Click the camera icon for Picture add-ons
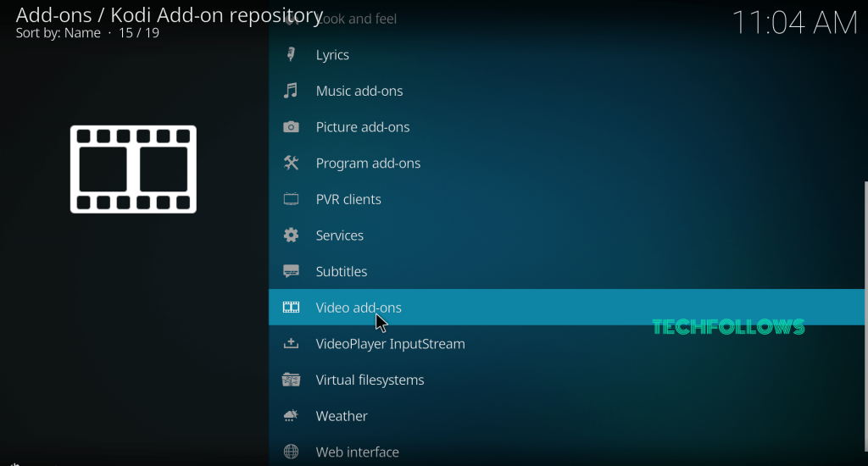Screen dimensions: 868x466 292,127
